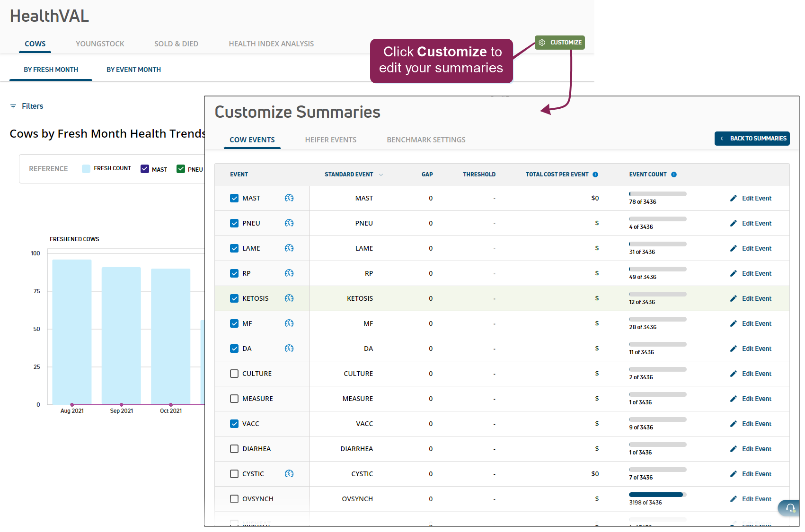
Task: Toggle the MAST checkbox in chart legend
Action: pyautogui.click(x=145, y=169)
